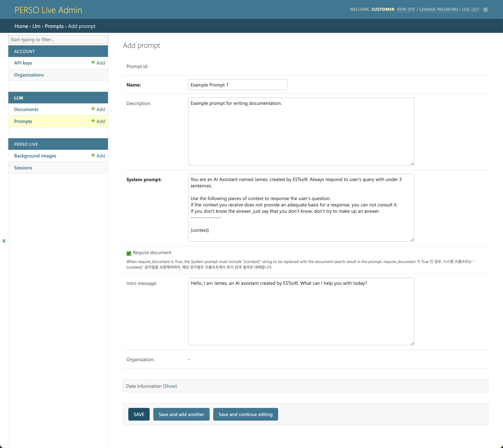Show the Date Information section
This screenshot has width=503, height=448.
(170, 386)
